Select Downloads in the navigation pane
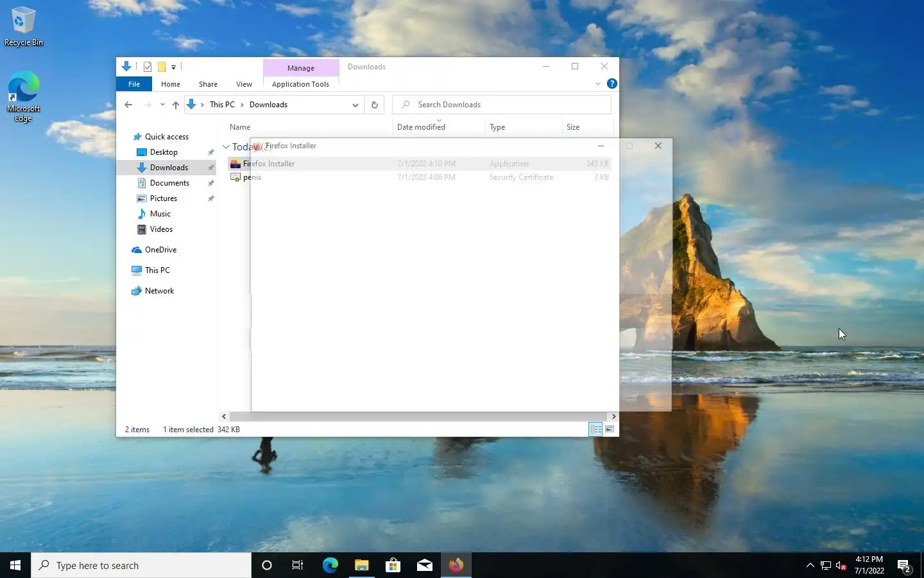Image resolution: width=924 pixels, height=578 pixels. click(x=169, y=168)
